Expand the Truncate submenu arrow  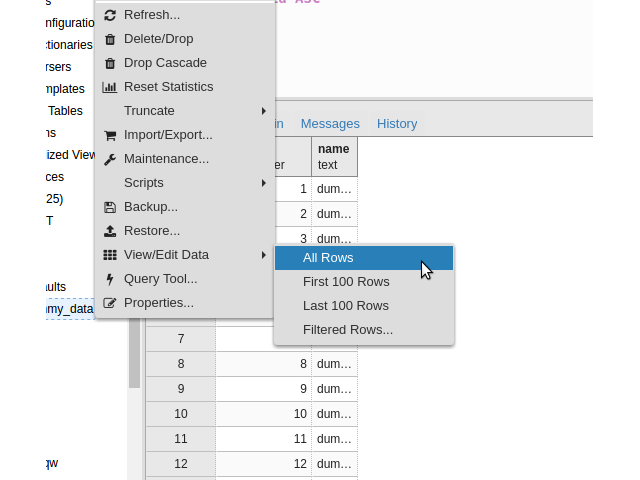tap(264, 111)
